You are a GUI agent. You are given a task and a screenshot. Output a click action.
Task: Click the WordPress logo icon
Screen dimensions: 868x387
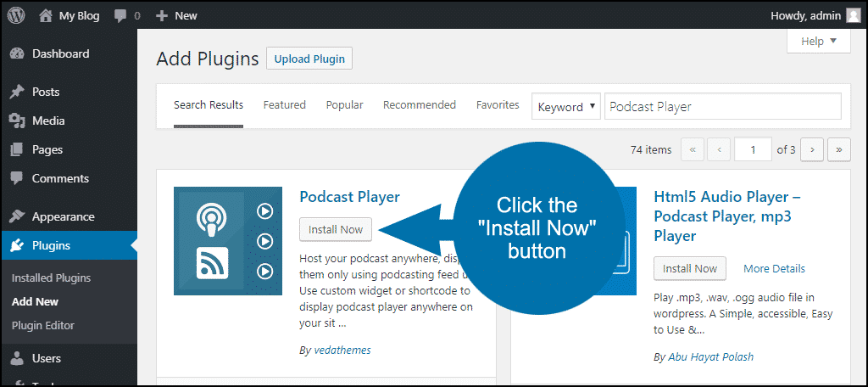click(16, 15)
